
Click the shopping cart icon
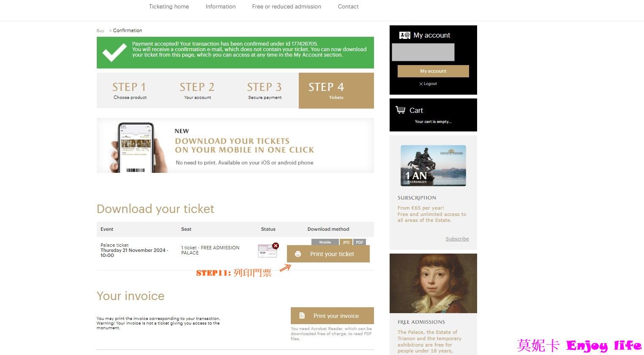click(400, 110)
